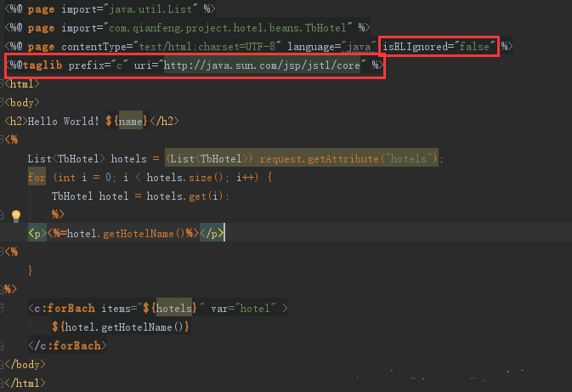Click the closing </c:forEach> tag text
Viewport: 572px width, 392px height.
pos(67,345)
